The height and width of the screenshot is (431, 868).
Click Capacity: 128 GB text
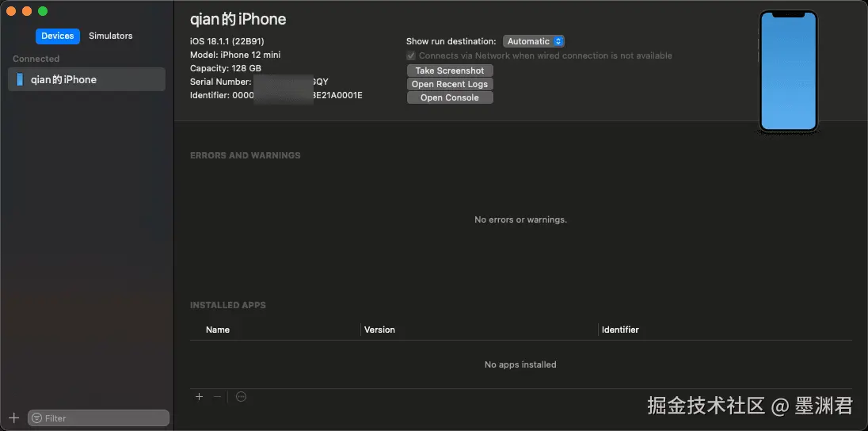click(225, 68)
